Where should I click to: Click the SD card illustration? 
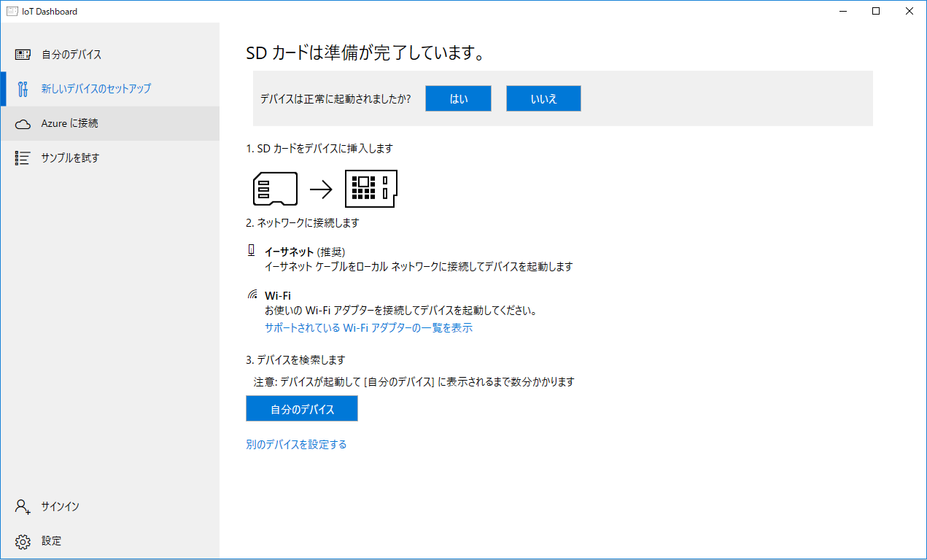point(275,189)
